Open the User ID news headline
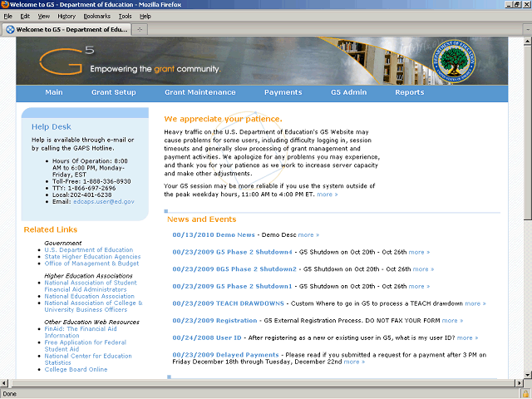532x399 pixels. coord(207,337)
